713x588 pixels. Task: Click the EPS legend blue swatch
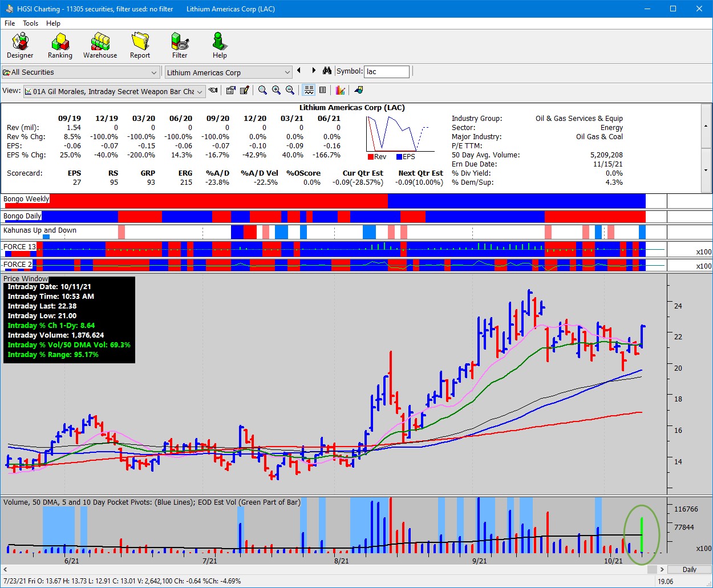click(x=399, y=157)
